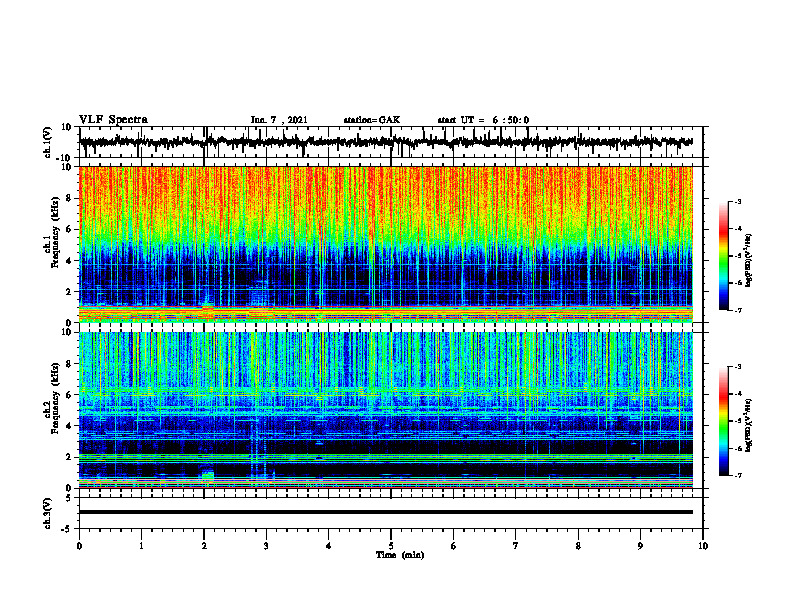The image size is (792, 612).
Task: Click time axis tick label "7"
Action: pyautogui.click(x=516, y=546)
